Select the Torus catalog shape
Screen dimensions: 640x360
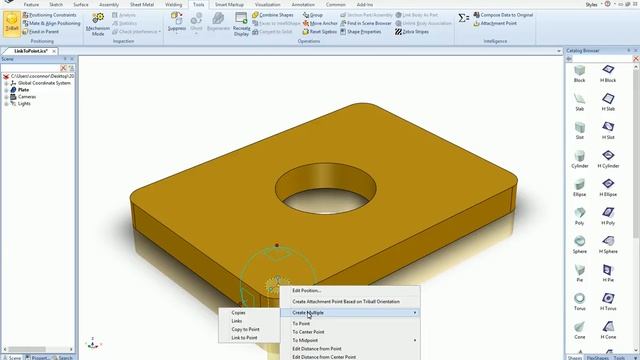point(580,302)
